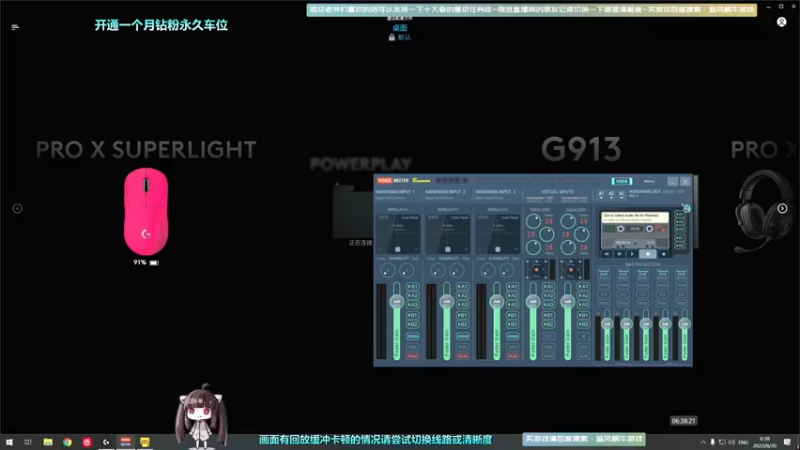Click solo on Hardware Input 1 strip
The width and height of the screenshot is (800, 450).
coord(413,347)
